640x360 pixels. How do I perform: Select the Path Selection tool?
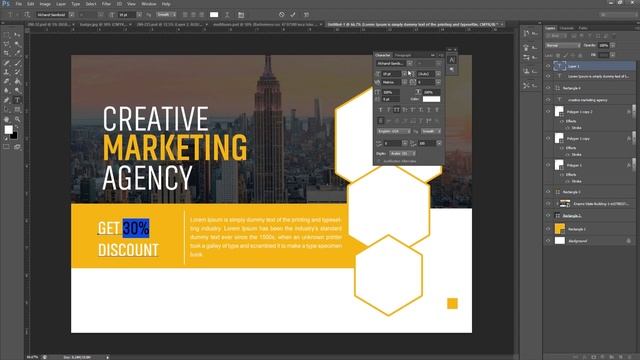coord(7,109)
